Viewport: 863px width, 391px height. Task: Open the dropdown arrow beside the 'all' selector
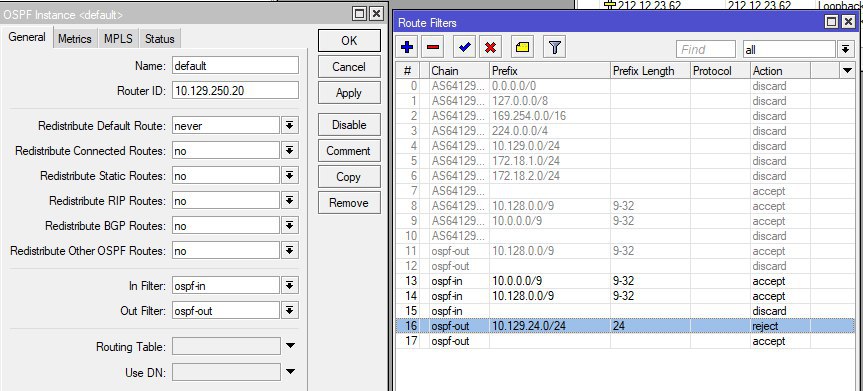click(x=845, y=50)
